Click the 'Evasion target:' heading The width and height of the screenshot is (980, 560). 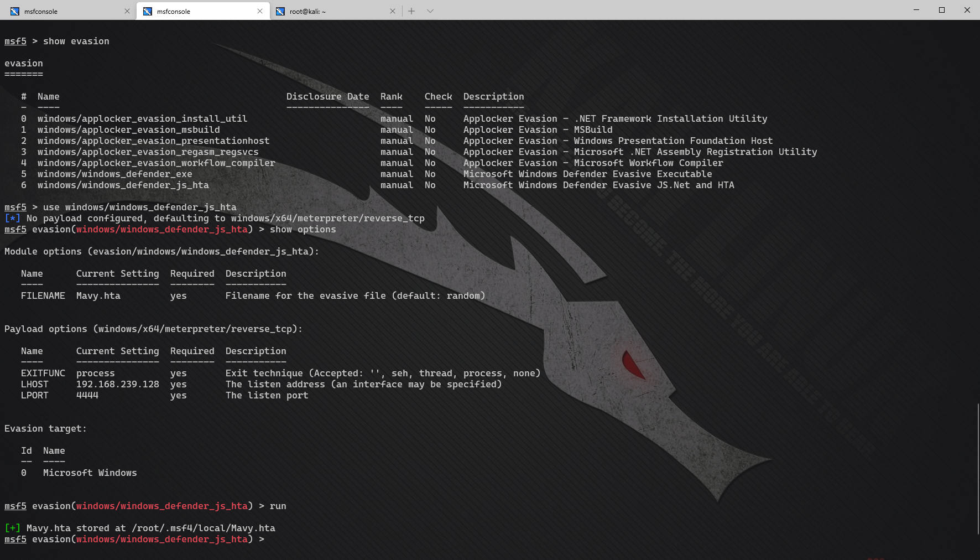(45, 429)
